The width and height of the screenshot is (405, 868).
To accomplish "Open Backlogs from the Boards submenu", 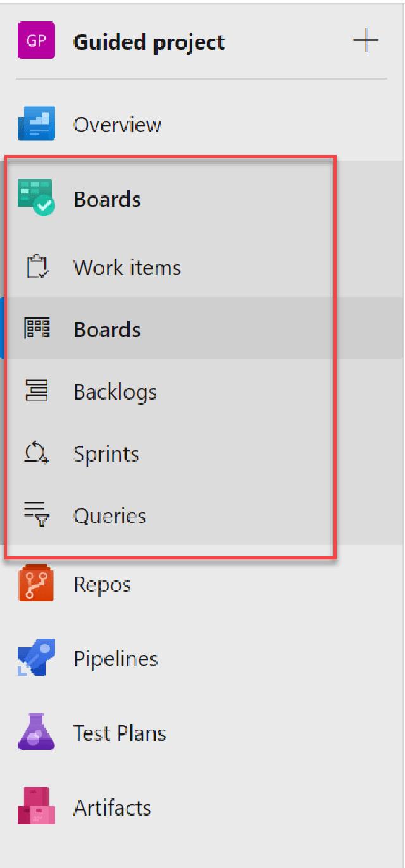I will 115,392.
